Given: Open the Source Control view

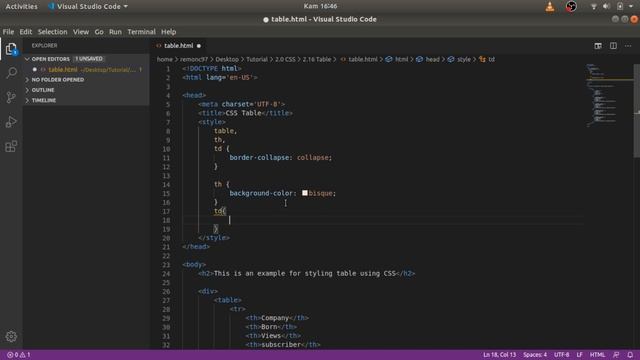Looking at the screenshot, I should [11, 97].
